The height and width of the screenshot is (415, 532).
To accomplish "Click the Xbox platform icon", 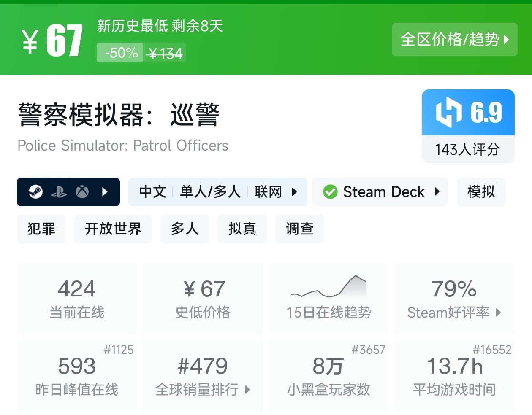I will coord(82,192).
